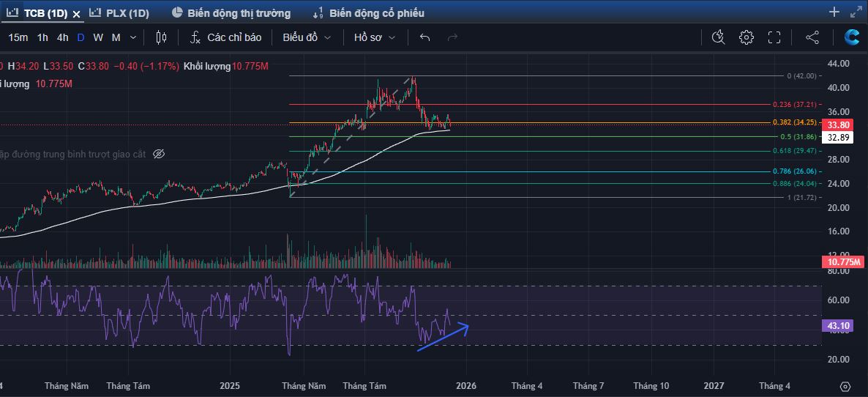Undo the last chart action
The height and width of the screenshot is (397, 868).
[424, 37]
